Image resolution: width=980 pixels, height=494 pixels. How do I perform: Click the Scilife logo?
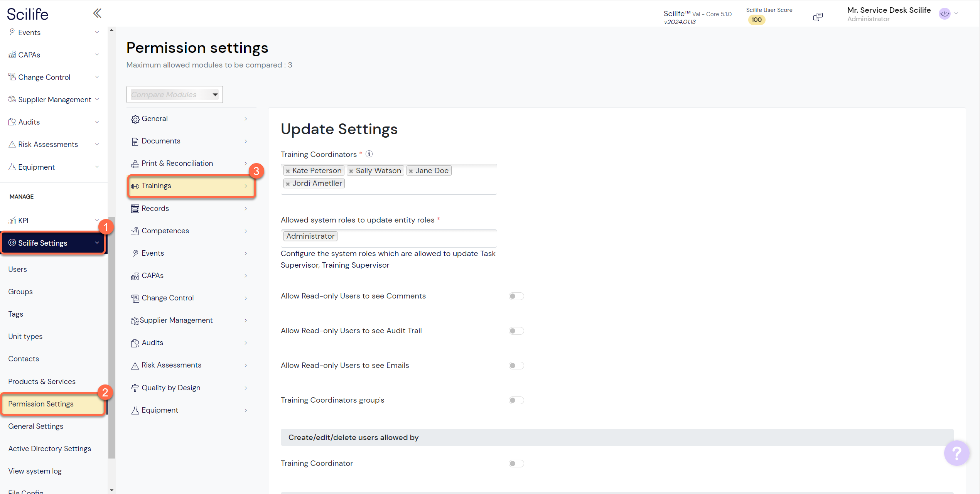27,13
